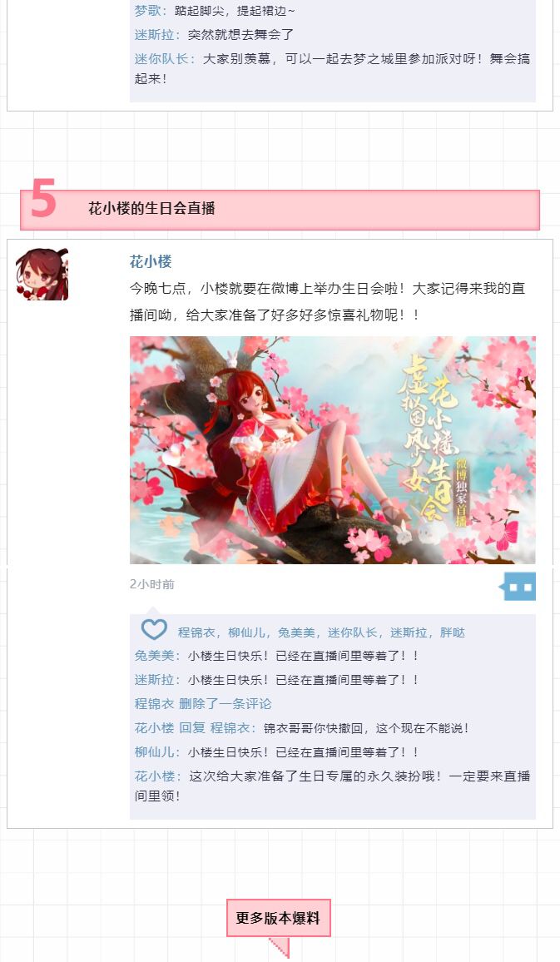This screenshot has width=560, height=962.
Task: Click 柳仙儿 in the likes list
Action: pos(246,632)
